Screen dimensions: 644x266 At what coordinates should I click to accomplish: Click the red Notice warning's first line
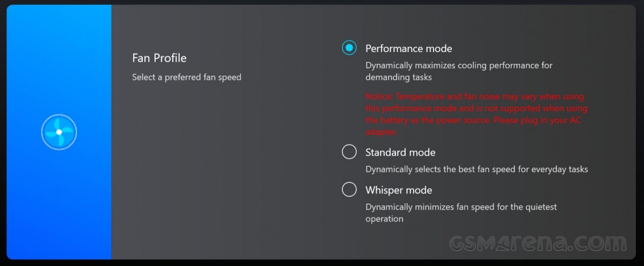475,97
